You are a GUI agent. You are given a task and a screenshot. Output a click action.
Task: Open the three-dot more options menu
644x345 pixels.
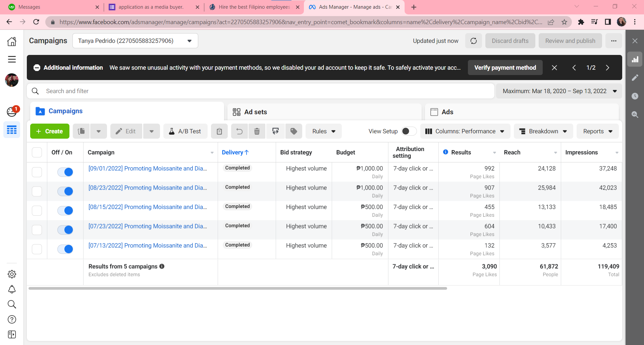(x=614, y=41)
